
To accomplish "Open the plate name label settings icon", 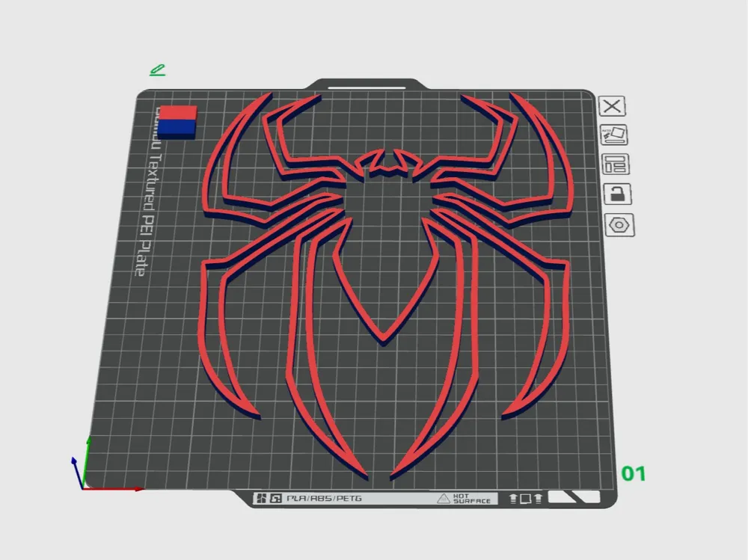I will 615,164.
